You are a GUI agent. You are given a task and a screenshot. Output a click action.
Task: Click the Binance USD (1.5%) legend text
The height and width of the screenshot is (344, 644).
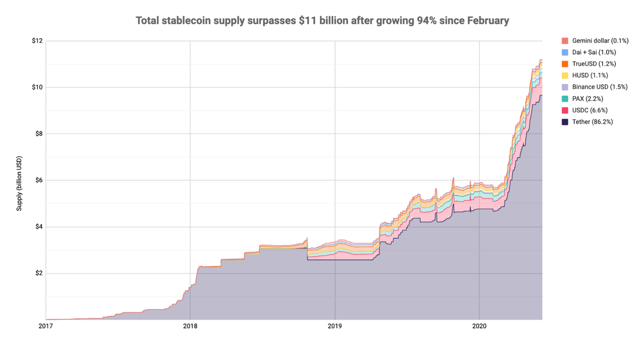pos(598,87)
